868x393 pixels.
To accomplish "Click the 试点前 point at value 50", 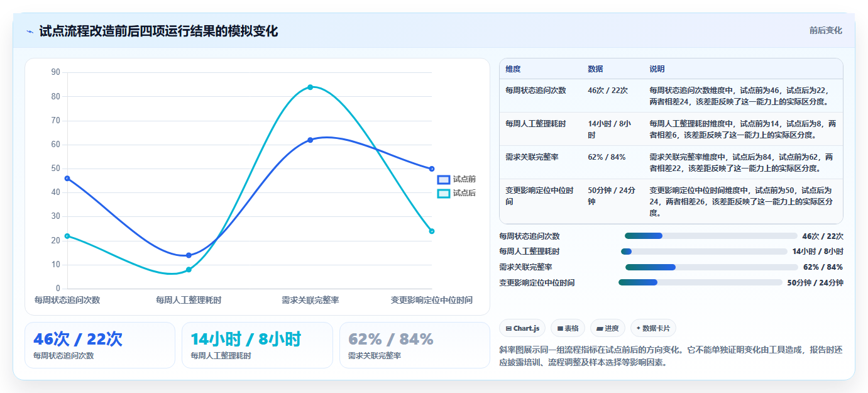I will tap(432, 169).
